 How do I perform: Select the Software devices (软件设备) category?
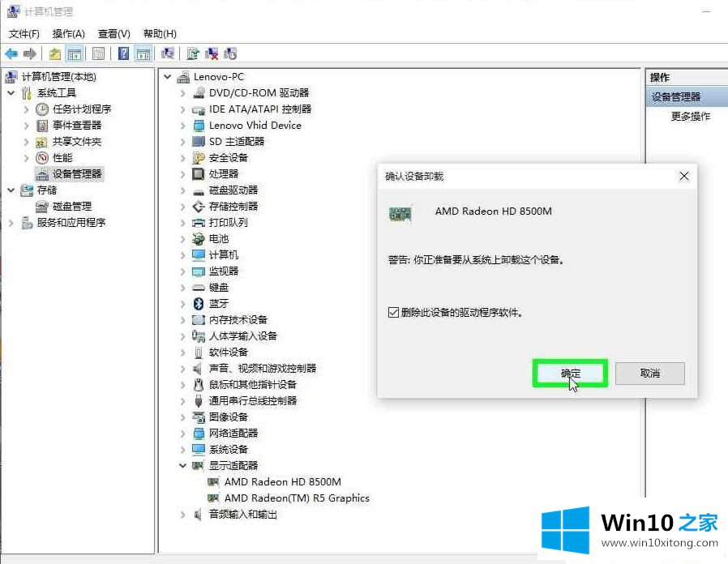pos(228,352)
